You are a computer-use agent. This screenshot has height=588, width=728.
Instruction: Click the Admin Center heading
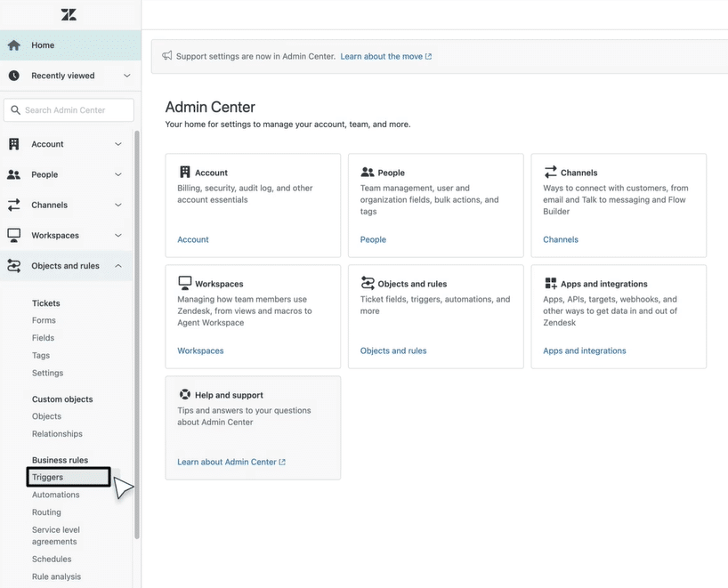pyautogui.click(x=210, y=108)
